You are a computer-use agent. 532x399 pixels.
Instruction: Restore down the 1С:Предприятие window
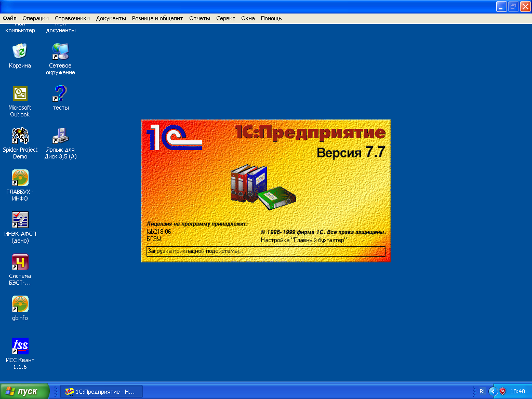click(x=513, y=6)
